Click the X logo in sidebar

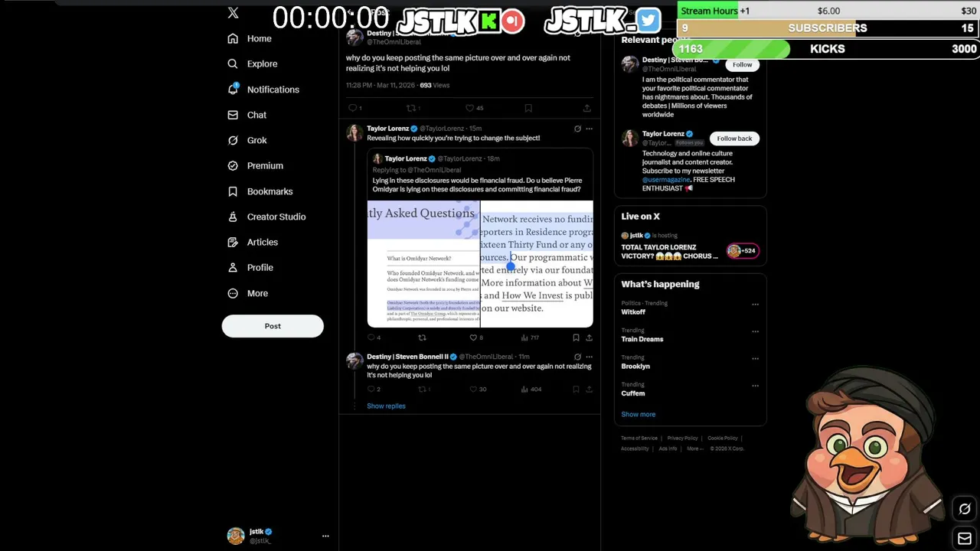point(233,13)
